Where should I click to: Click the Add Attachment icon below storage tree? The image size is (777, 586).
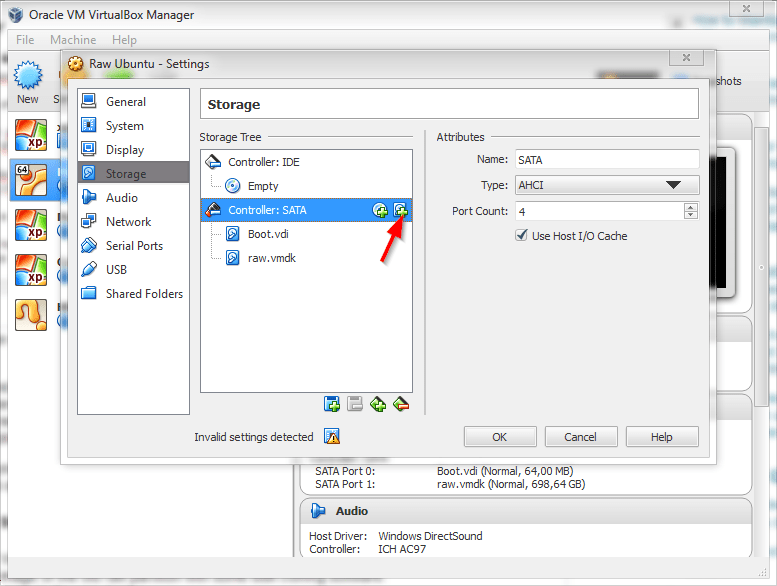[x=332, y=404]
